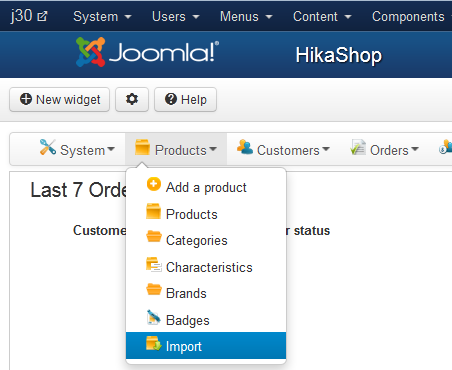Click the Badges pen icon
The height and width of the screenshot is (370, 452).
point(153,317)
